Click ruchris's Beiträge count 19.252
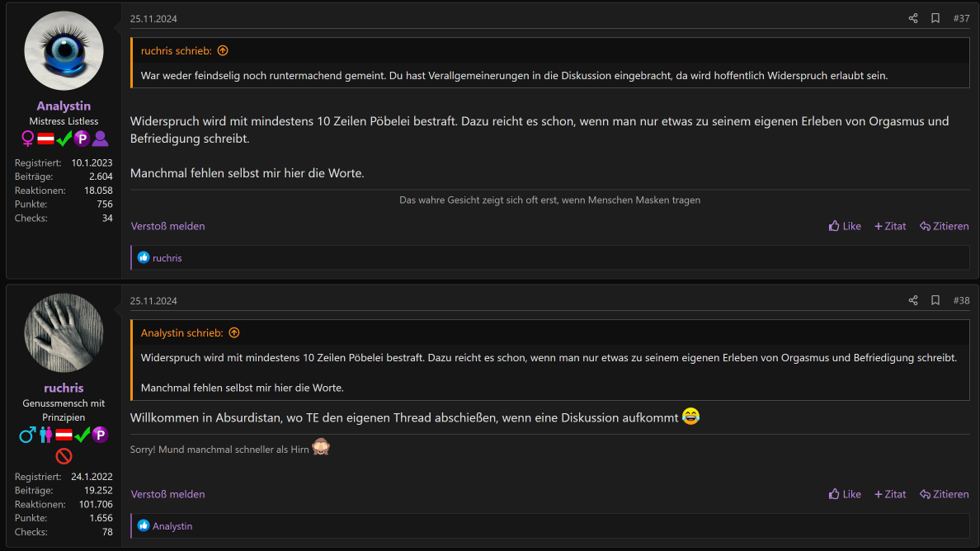Screen dimensions: 980x551 coord(98,491)
